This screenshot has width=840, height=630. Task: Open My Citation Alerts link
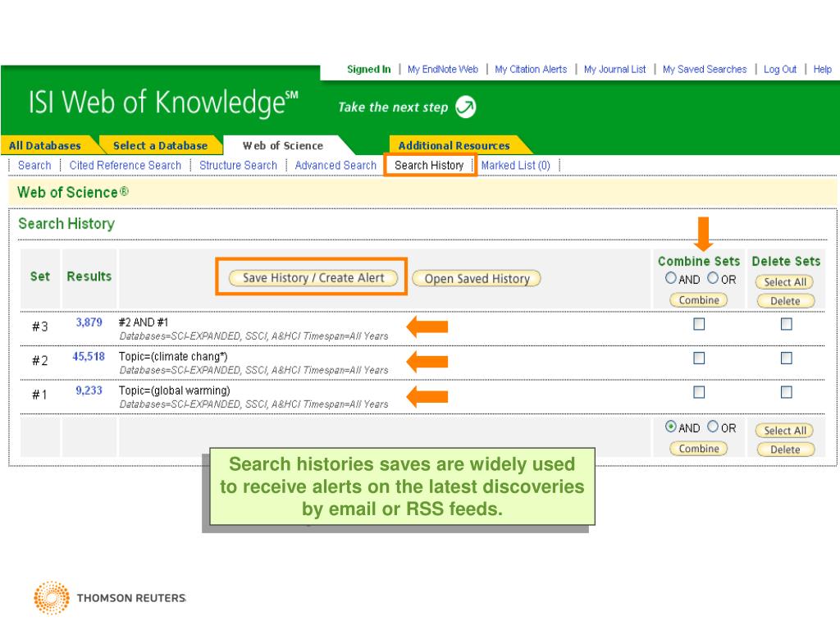click(531, 69)
